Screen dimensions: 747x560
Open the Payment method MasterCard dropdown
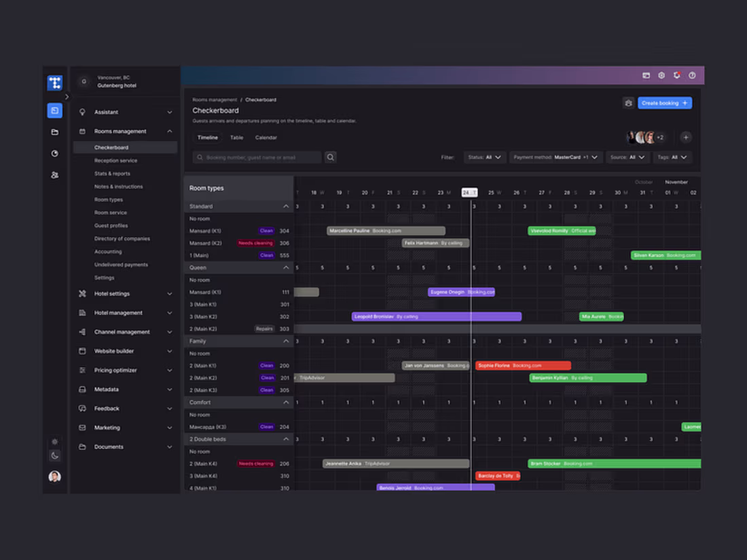pos(555,157)
